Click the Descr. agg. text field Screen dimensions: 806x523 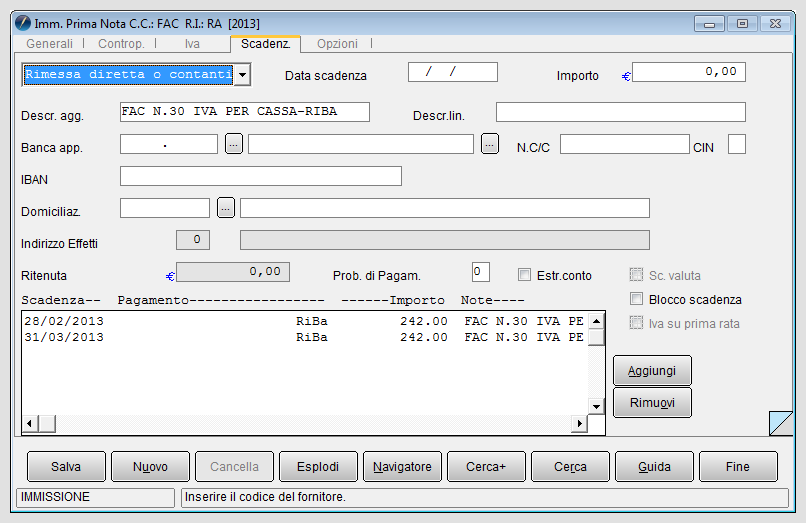[245, 112]
